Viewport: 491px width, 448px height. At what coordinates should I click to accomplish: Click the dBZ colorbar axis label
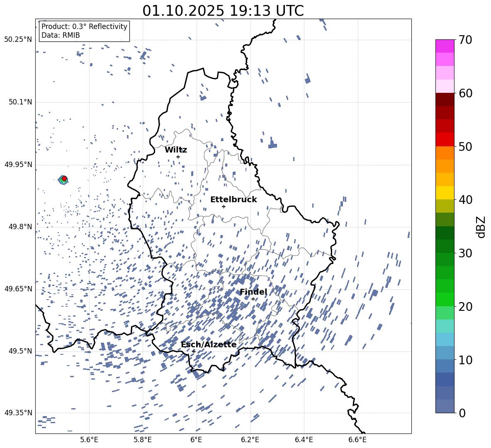point(481,227)
